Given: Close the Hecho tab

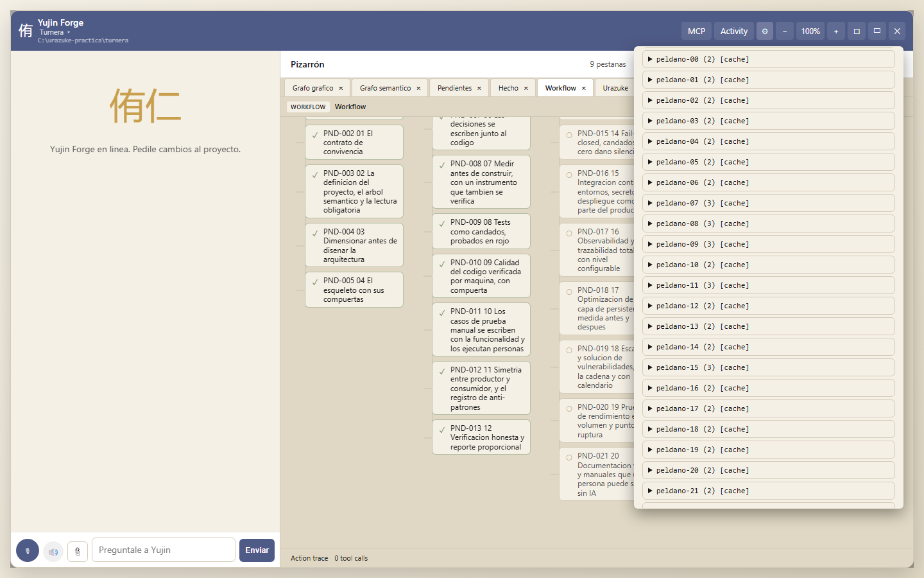Looking at the screenshot, I should tap(526, 88).
